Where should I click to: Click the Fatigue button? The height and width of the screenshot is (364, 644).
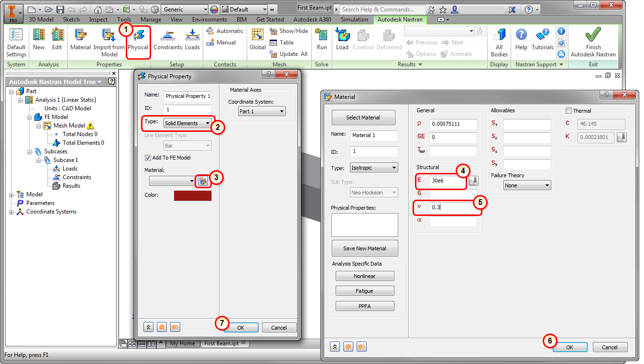point(365,291)
